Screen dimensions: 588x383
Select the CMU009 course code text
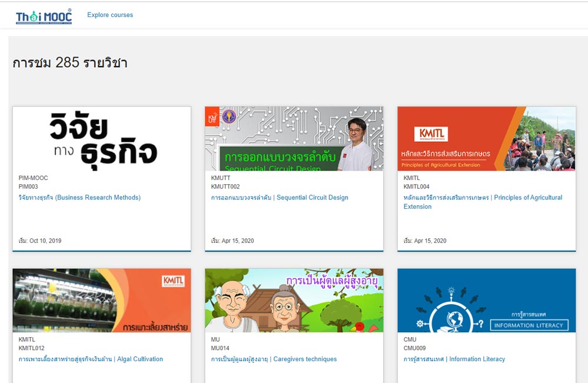pos(415,348)
